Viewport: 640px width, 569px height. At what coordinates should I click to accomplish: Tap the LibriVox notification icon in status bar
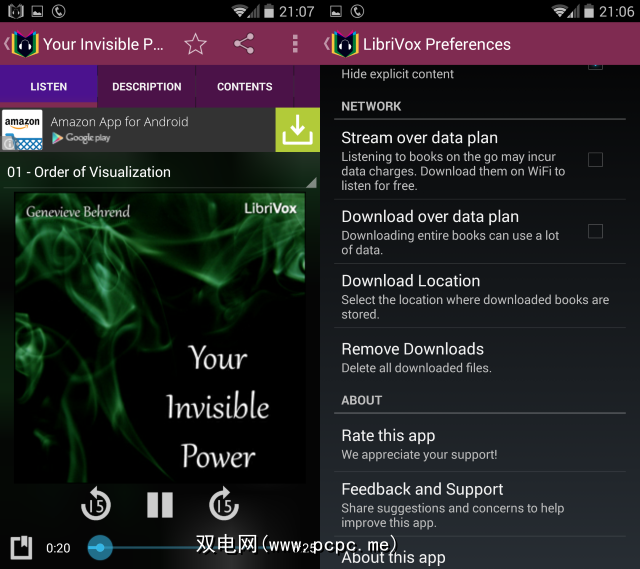[x=16, y=11]
